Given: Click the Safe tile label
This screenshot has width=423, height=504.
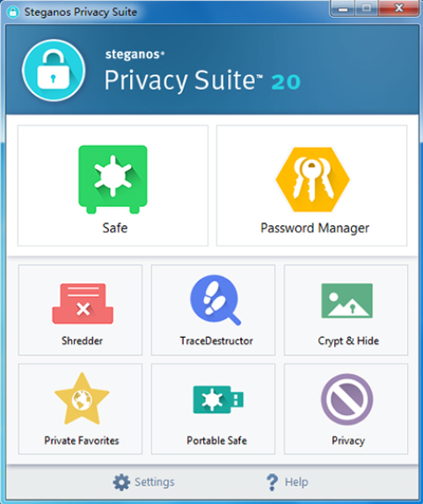Looking at the screenshot, I should (x=114, y=228).
